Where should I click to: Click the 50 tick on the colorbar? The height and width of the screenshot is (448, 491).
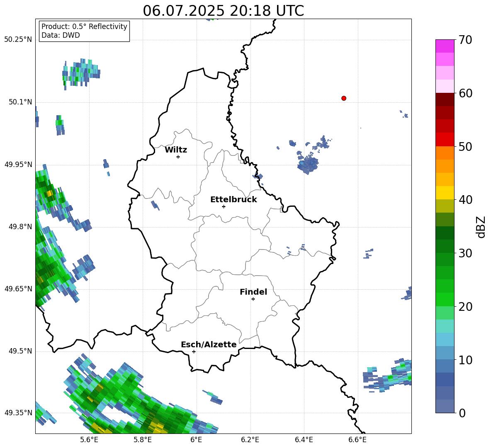tap(465, 146)
